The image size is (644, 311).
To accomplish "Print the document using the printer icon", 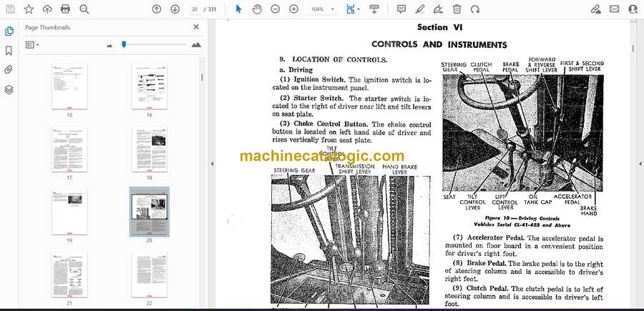I will pyautogui.click(x=65, y=9).
